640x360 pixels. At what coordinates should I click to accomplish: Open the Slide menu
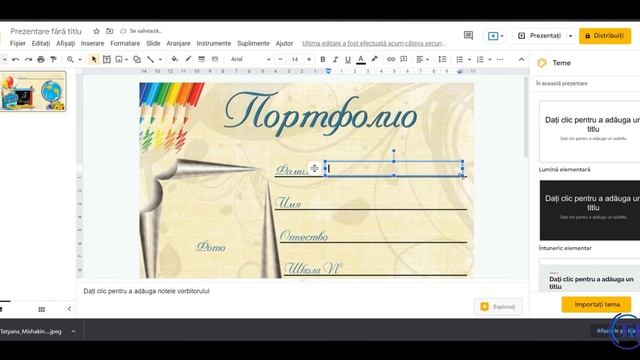[x=153, y=43]
